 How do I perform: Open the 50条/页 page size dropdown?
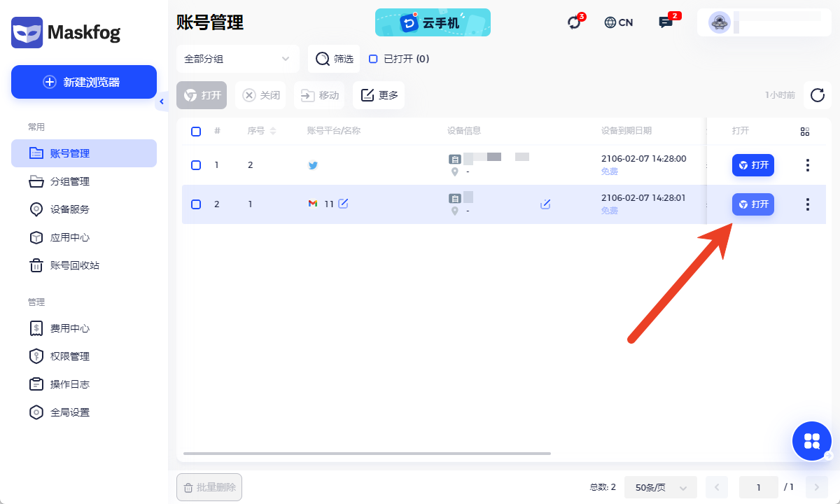(x=660, y=487)
